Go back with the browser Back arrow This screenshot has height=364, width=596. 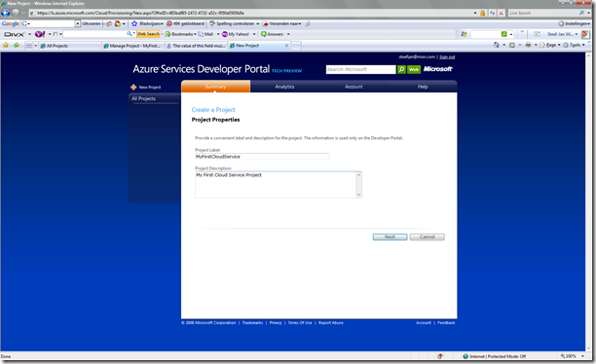click(x=5, y=13)
